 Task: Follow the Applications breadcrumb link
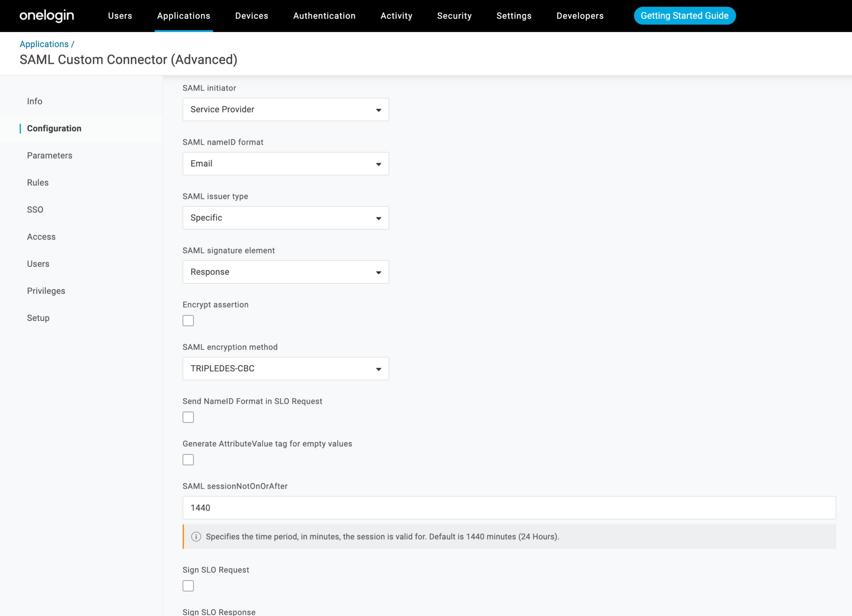(x=44, y=44)
